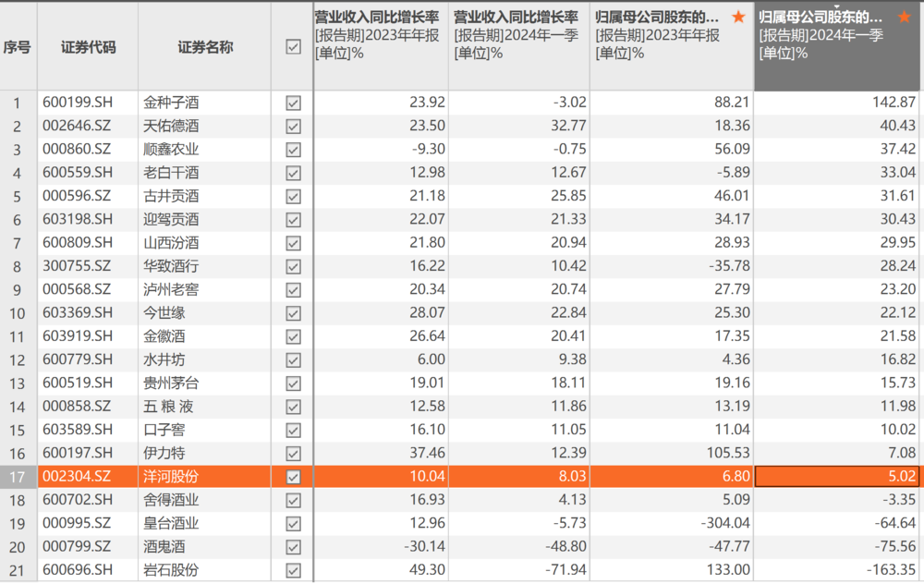Toggle the checkbox for 岩石股份
Screen dimensions: 924x584
tap(293, 570)
